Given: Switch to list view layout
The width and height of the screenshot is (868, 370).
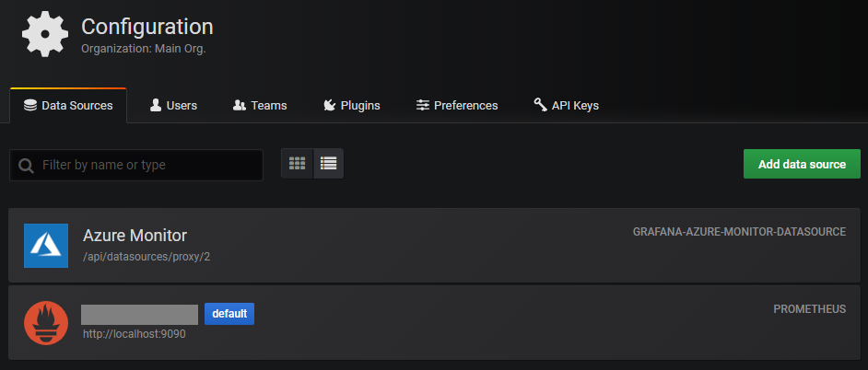Looking at the screenshot, I should [x=328, y=164].
